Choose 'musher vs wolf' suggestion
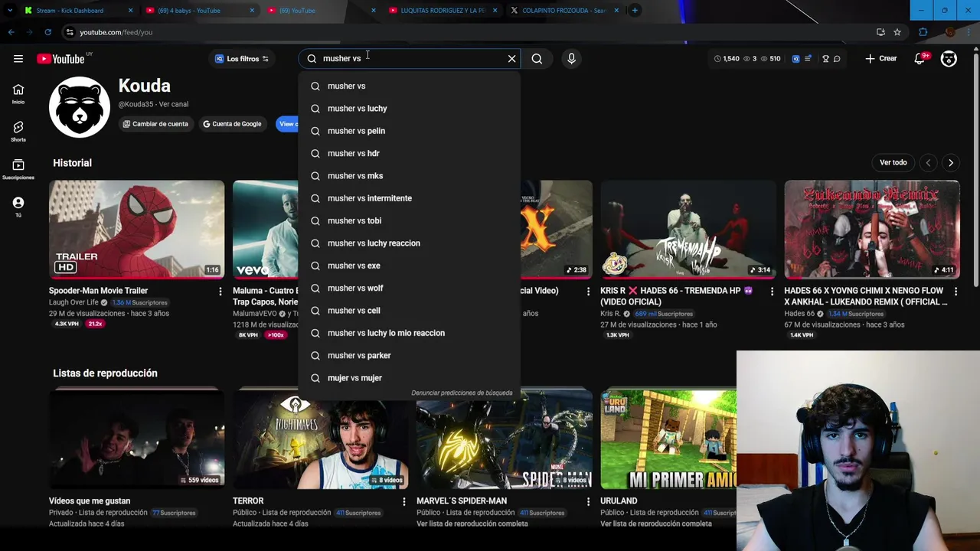This screenshot has width=980, height=551. 409,288
